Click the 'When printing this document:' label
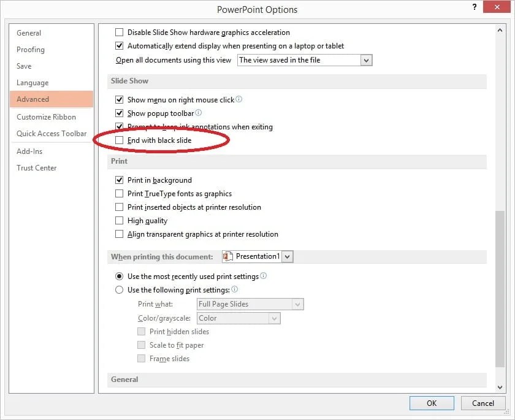This screenshot has width=515, height=420. tap(162, 256)
